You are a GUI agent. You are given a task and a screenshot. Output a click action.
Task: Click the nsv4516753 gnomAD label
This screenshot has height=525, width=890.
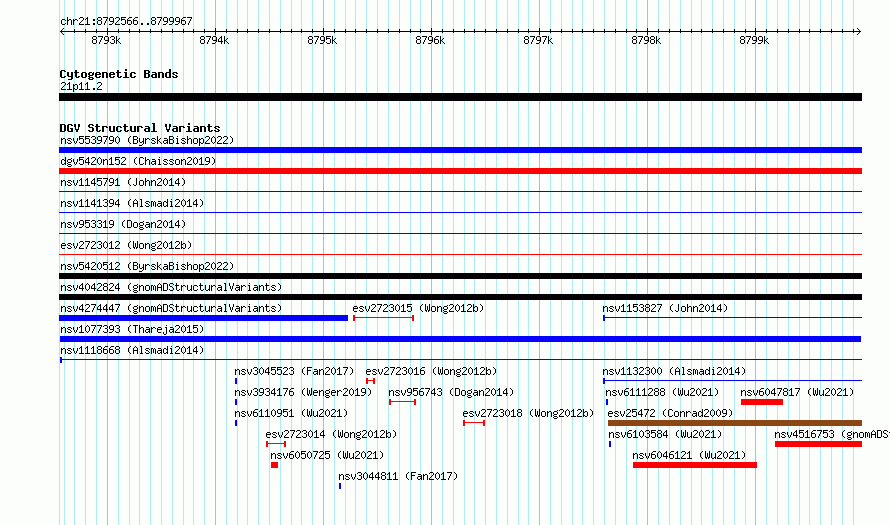click(x=832, y=434)
